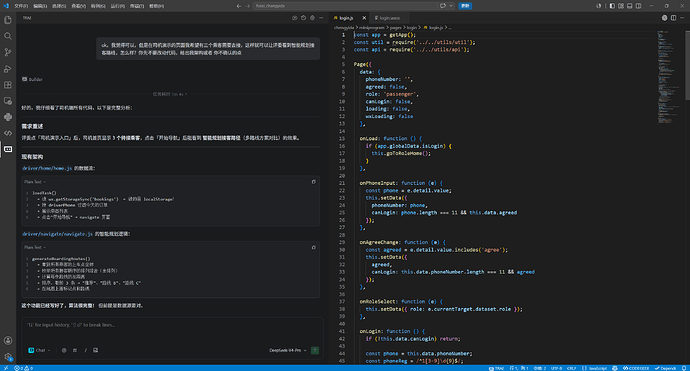Open the Run and Debug view
The image size is (690, 371).
pos(8,69)
